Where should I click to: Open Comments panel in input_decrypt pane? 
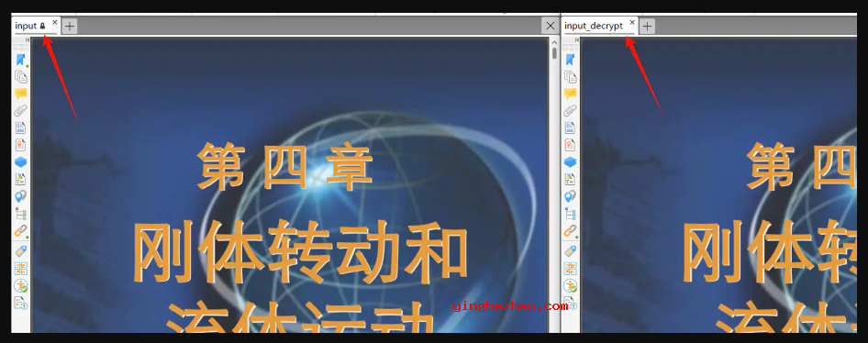click(570, 94)
